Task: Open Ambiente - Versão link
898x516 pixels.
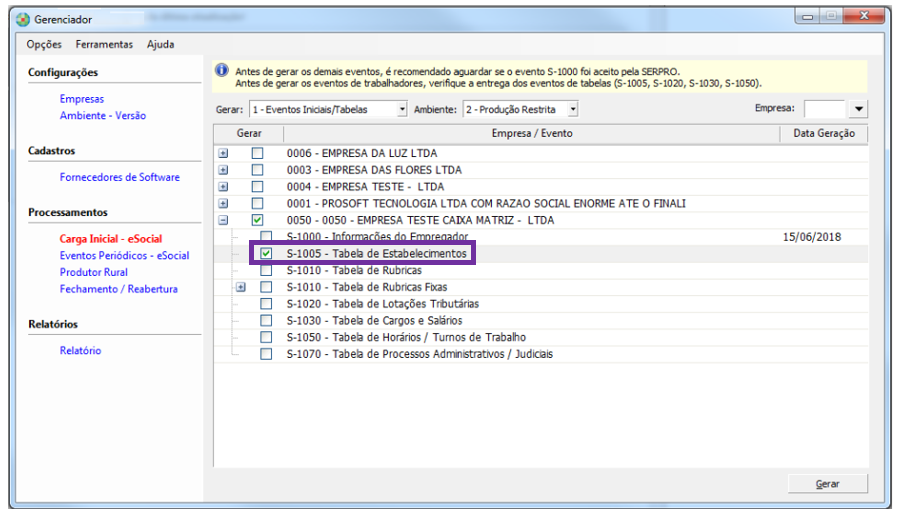Action: coord(103,116)
